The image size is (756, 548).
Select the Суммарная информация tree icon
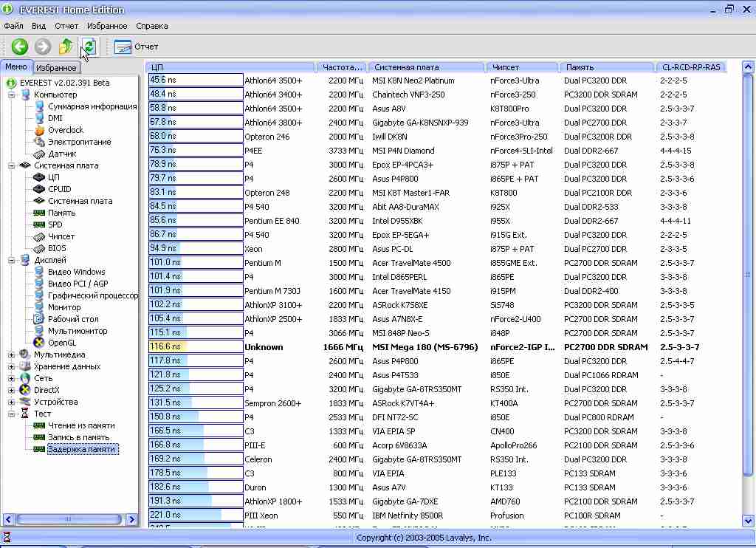tap(40, 106)
